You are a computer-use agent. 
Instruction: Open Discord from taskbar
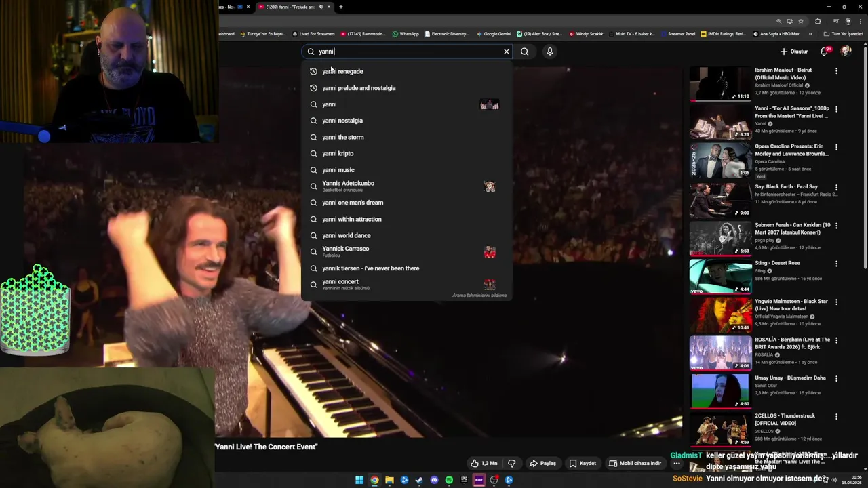[435, 480]
